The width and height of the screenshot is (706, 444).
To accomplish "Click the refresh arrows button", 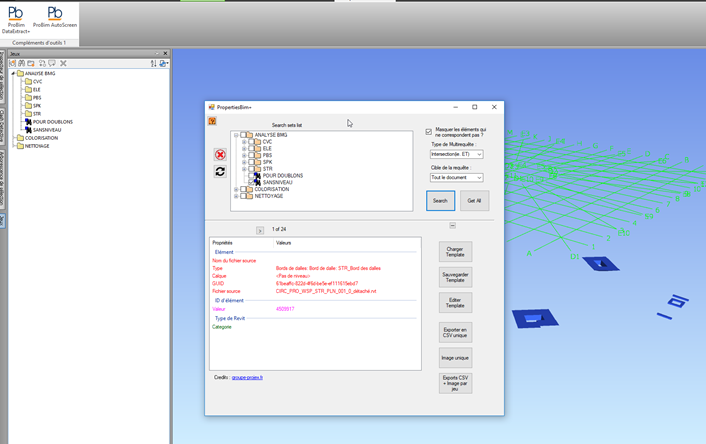I will [x=220, y=172].
